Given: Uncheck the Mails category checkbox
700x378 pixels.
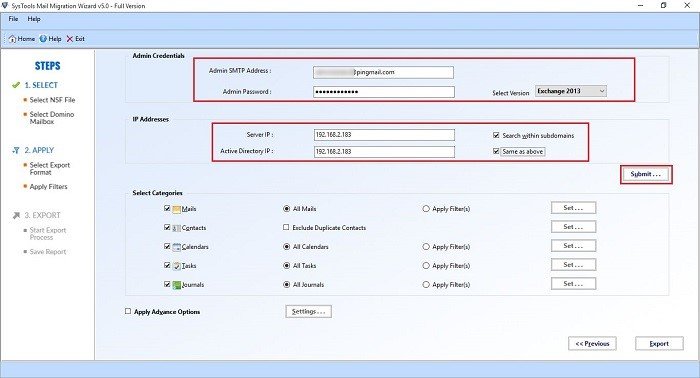Looking at the screenshot, I should [167, 208].
